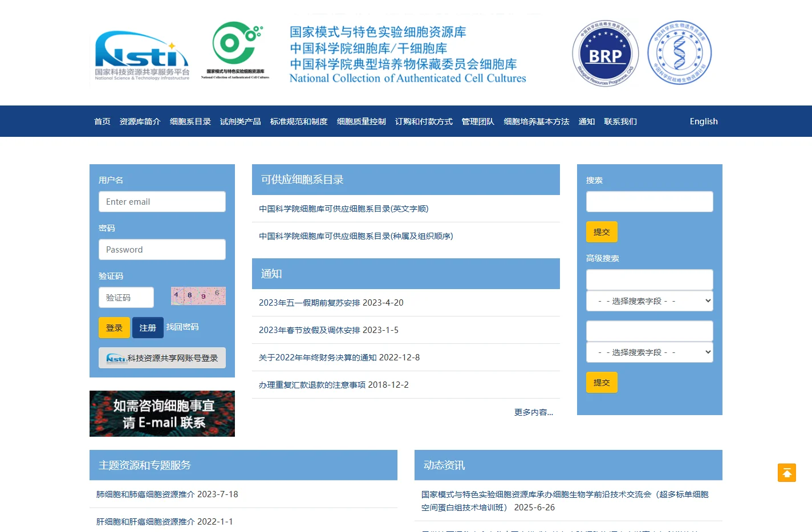Focus the 验证码 captcha input field
The height and width of the screenshot is (532, 812).
tap(126, 298)
